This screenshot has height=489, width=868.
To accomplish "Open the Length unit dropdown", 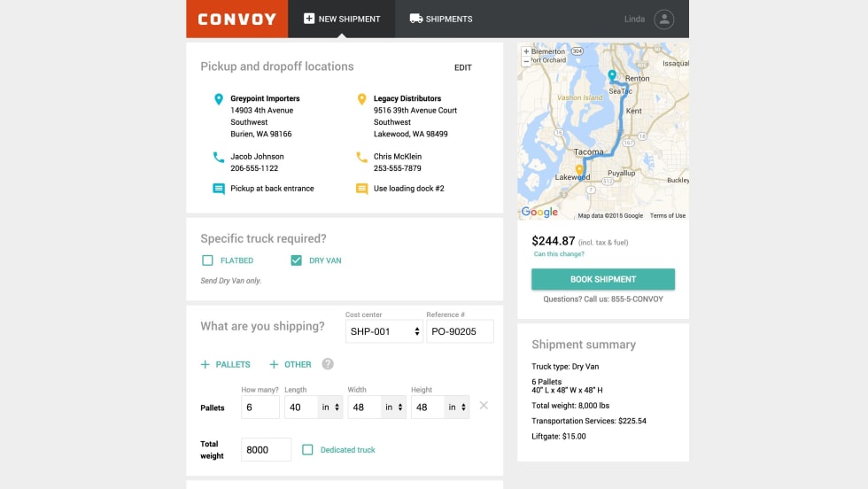I will pos(330,407).
